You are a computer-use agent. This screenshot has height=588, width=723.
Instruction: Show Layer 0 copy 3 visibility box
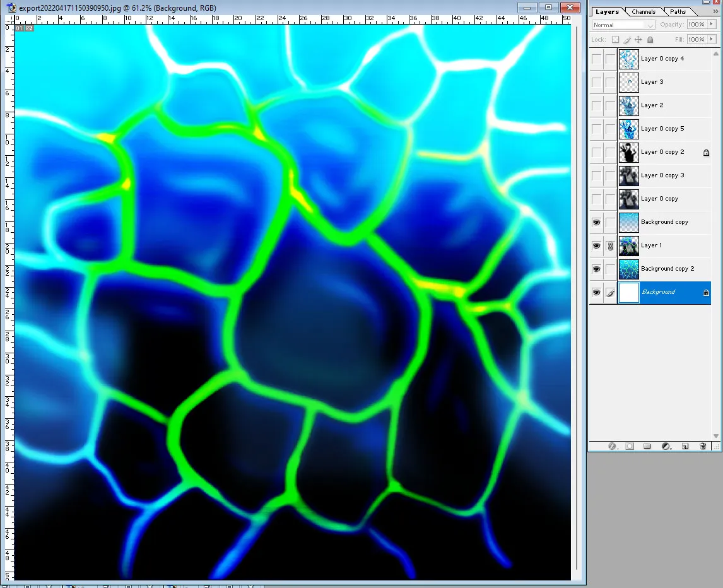[596, 176]
